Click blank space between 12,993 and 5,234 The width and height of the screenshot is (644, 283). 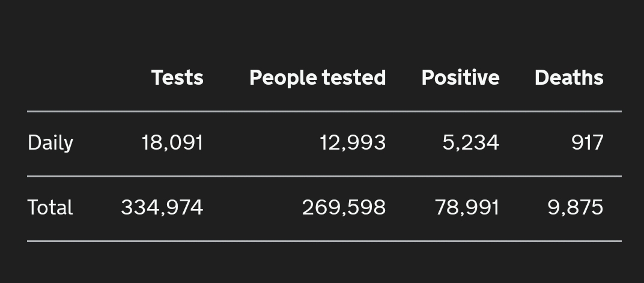(x=414, y=143)
